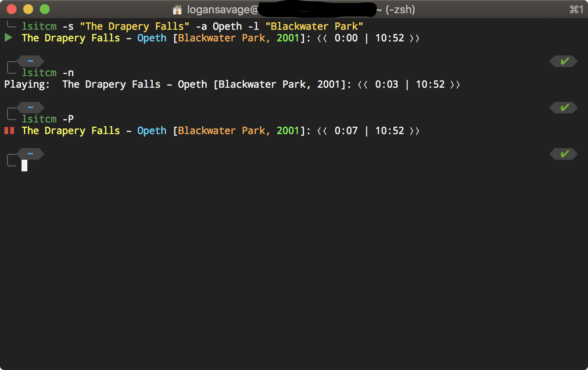Click the red pause bars indicator
The width and height of the screenshot is (588, 370).
point(9,131)
